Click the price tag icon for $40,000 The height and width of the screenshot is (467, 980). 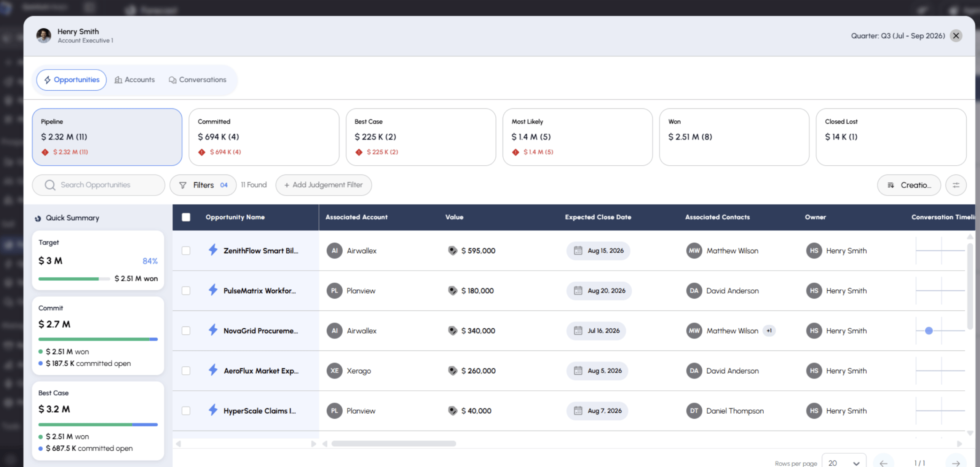pyautogui.click(x=452, y=411)
